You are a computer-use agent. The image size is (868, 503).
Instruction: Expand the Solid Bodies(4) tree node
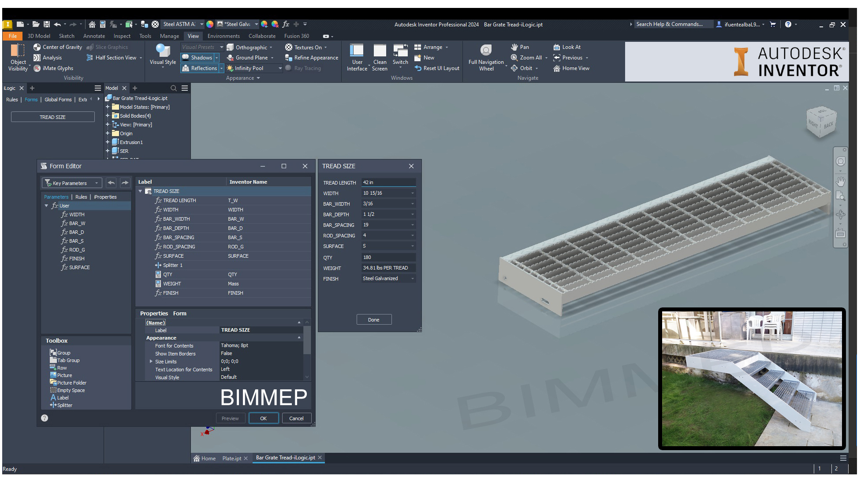tap(107, 116)
